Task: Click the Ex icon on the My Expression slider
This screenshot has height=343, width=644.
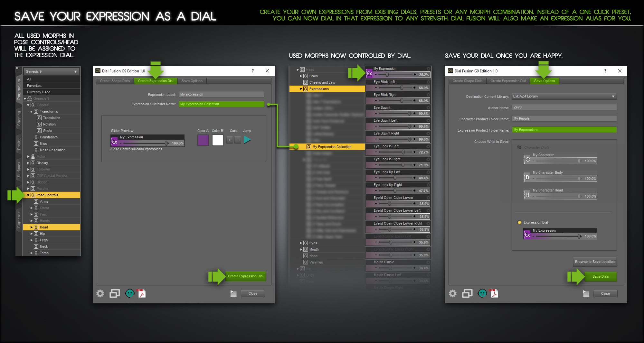Action: (x=370, y=74)
